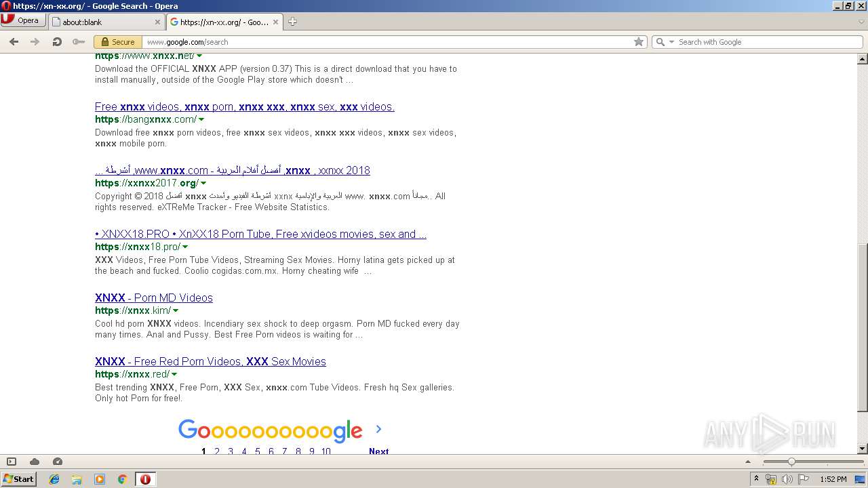The width and height of the screenshot is (868, 488).
Task: Click the vertical scrollbar thumb
Action: pos(863,328)
